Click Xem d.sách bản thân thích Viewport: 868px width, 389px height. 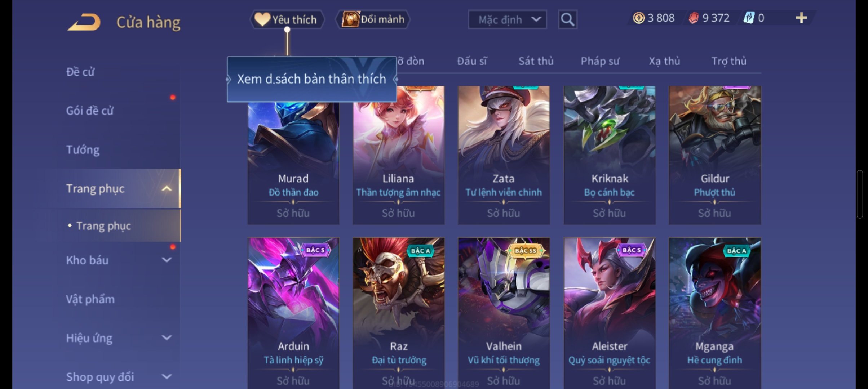[312, 79]
